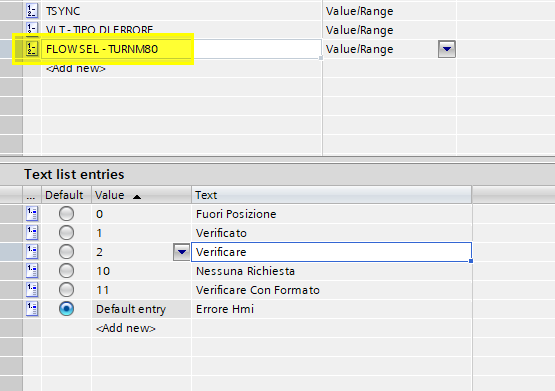The image size is (555, 391).
Task: Add new entry in text list entries
Action: [126, 328]
